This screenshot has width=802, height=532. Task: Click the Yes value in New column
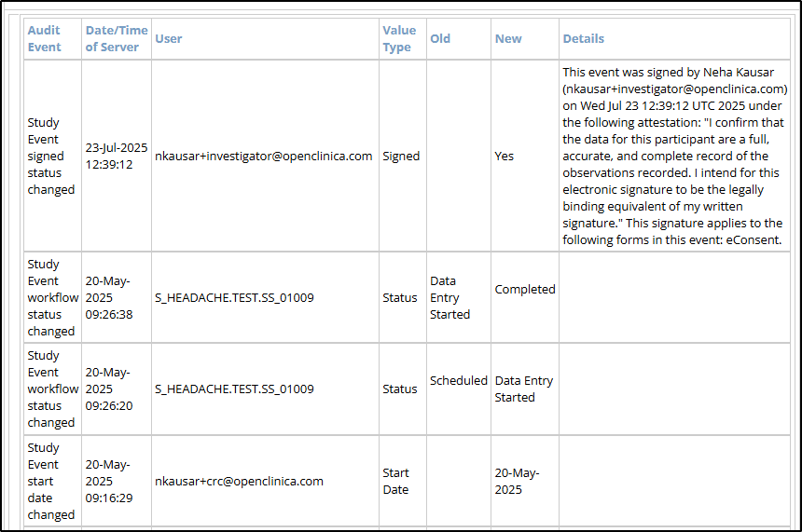point(505,157)
